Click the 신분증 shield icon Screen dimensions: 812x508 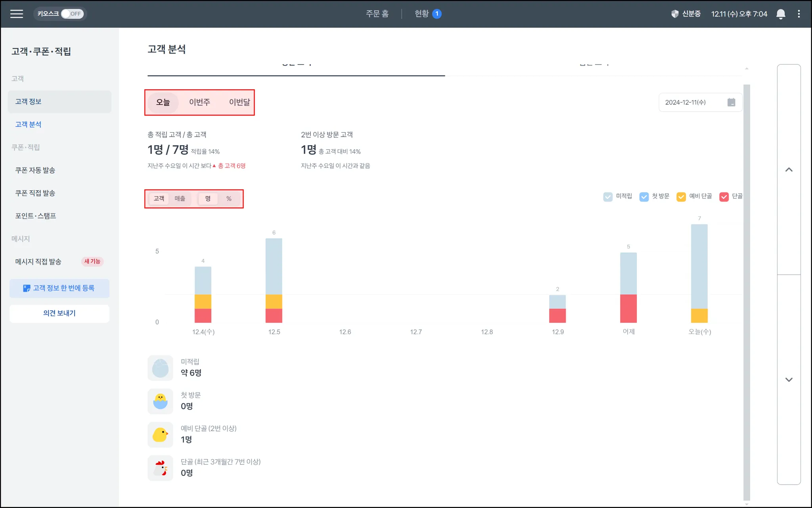point(674,14)
